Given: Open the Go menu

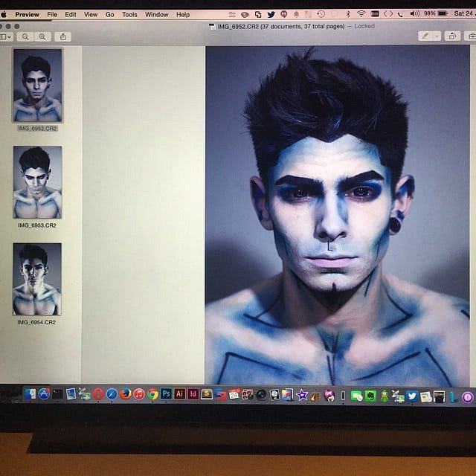Looking at the screenshot, I should coord(109,14).
